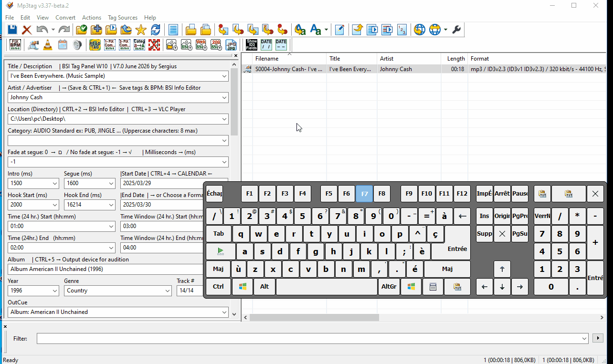Open the Genre dropdown showing Country
The width and height of the screenshot is (613, 364).
tap(168, 291)
